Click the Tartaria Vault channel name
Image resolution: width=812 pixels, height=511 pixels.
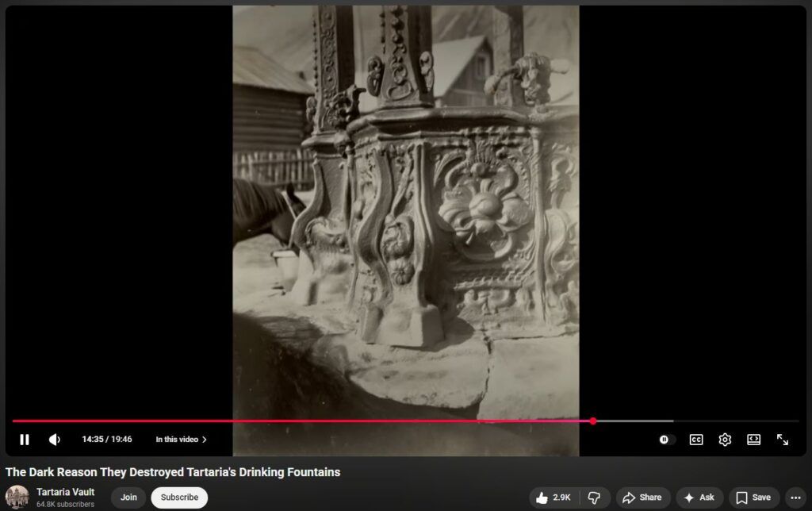click(x=65, y=492)
